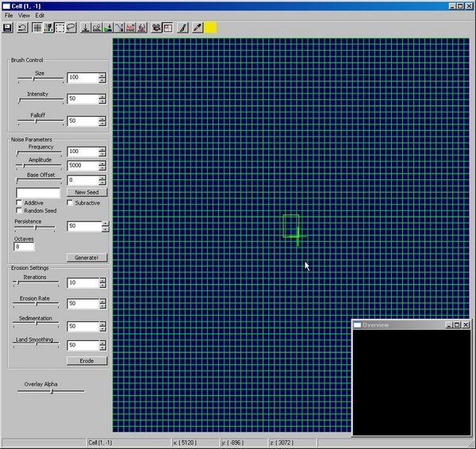Click the Generate! button

(86, 258)
